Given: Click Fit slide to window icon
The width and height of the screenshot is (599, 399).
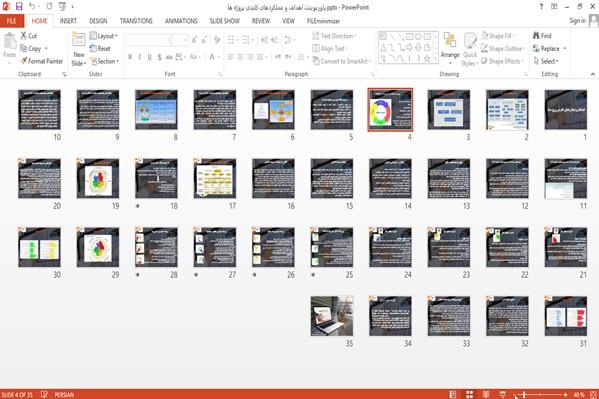Looking at the screenshot, I should 593,394.
